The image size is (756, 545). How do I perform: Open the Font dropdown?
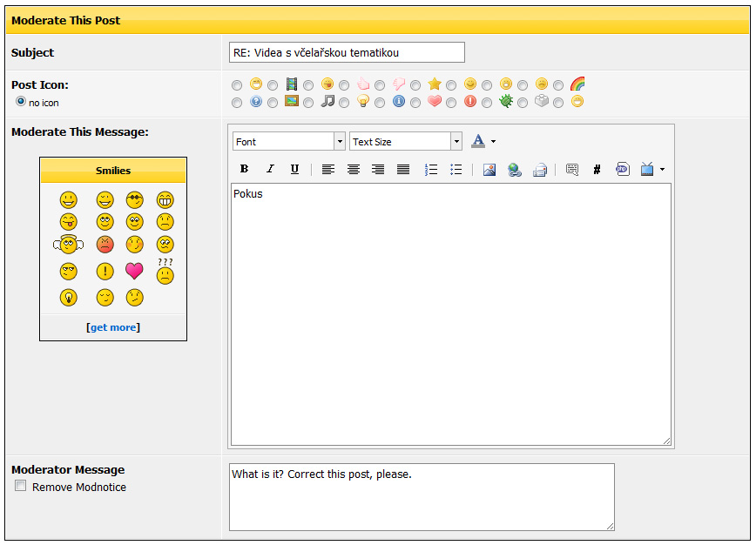[288, 142]
